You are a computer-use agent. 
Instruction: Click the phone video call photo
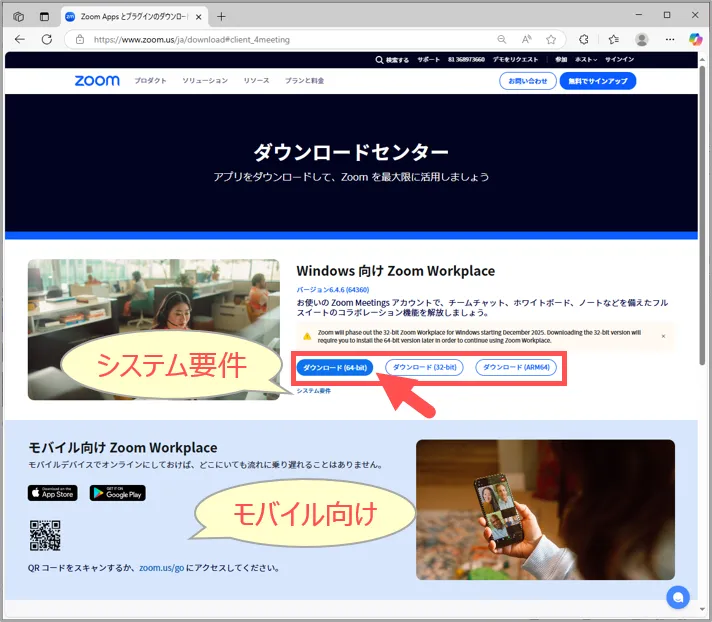(545, 509)
